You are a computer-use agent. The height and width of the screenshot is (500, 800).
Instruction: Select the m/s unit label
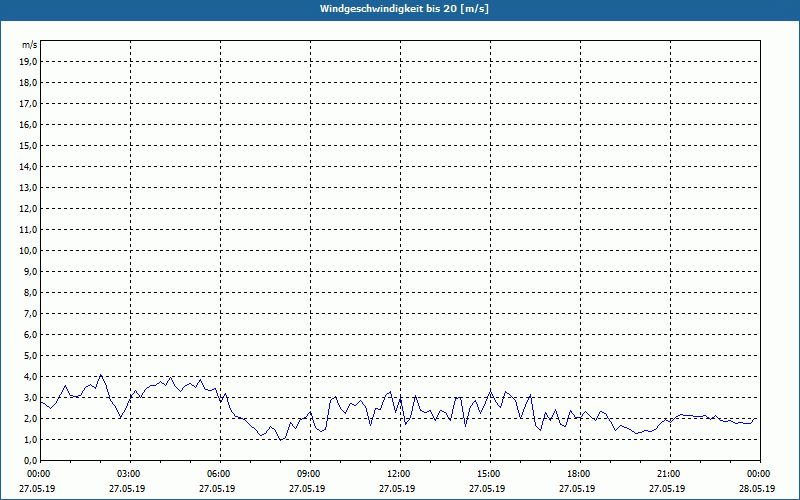click(x=30, y=45)
